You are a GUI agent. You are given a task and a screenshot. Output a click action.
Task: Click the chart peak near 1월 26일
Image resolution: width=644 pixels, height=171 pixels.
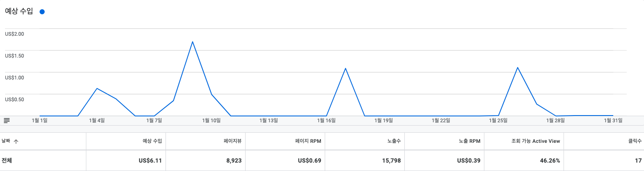(x=517, y=67)
